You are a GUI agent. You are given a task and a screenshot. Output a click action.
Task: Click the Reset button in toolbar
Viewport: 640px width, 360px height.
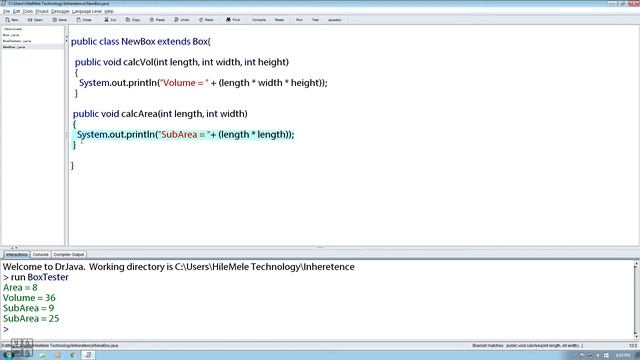[279, 20]
